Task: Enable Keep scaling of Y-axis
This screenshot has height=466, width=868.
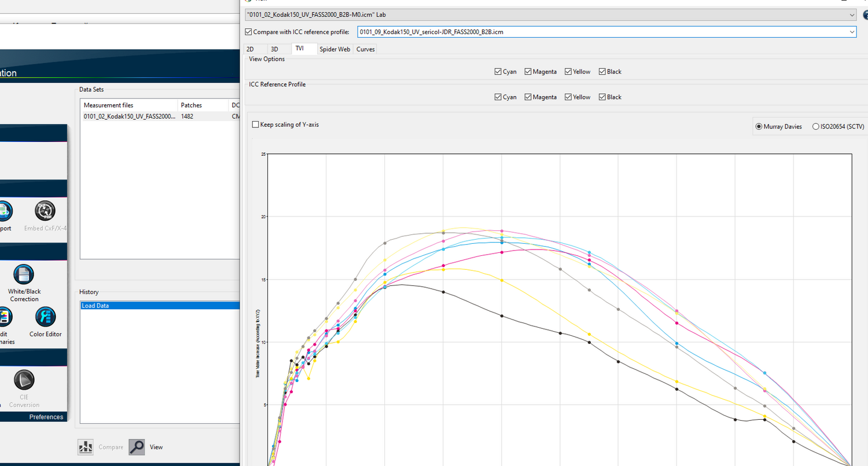Action: (x=256, y=124)
